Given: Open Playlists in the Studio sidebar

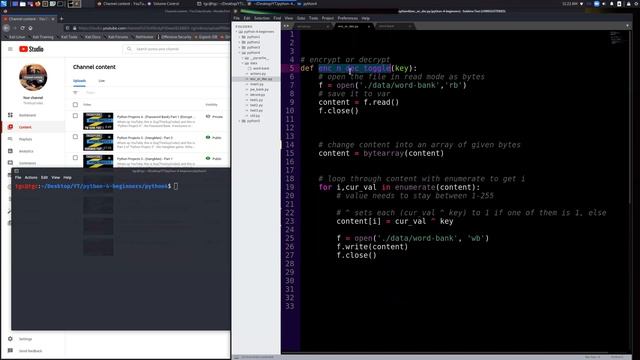Looking at the screenshot, I should (x=25, y=139).
